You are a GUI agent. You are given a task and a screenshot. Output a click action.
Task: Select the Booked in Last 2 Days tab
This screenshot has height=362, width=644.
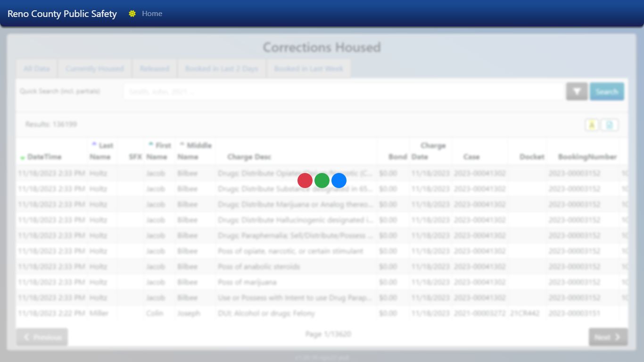click(x=222, y=68)
